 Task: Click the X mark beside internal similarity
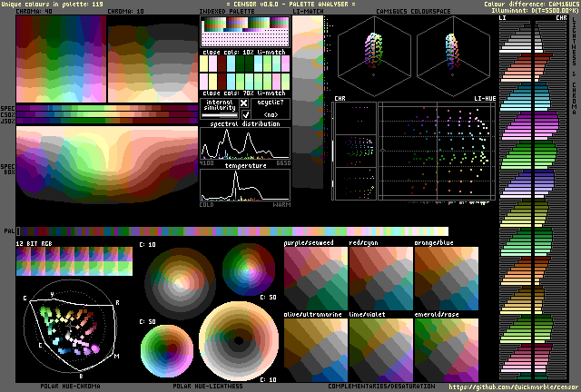(244, 103)
